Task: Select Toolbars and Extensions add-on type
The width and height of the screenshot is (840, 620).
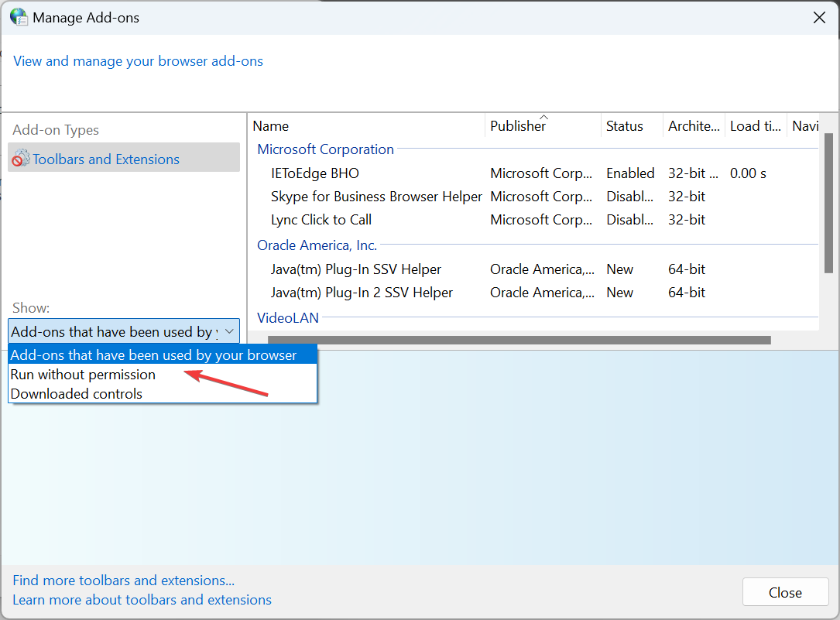Action: [106, 159]
